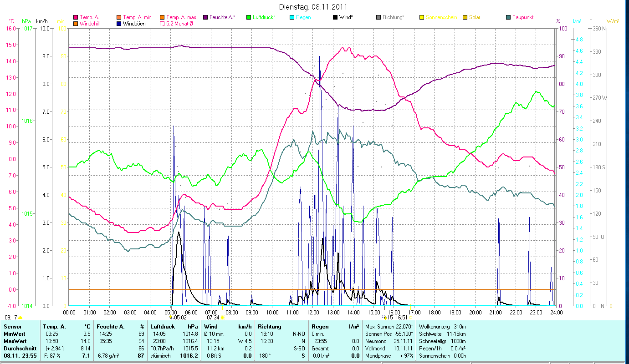Click the black Wind* legend swatch
629x364 pixels.
pos(335,17)
